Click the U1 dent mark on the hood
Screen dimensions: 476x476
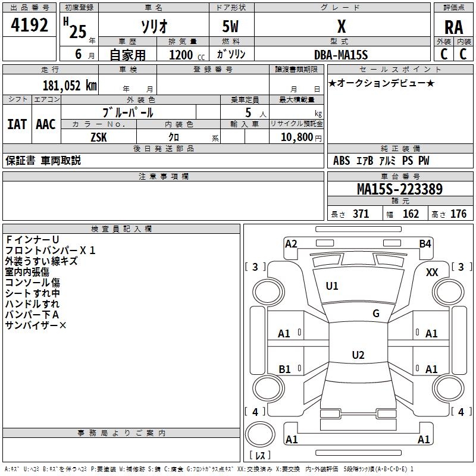point(331,286)
